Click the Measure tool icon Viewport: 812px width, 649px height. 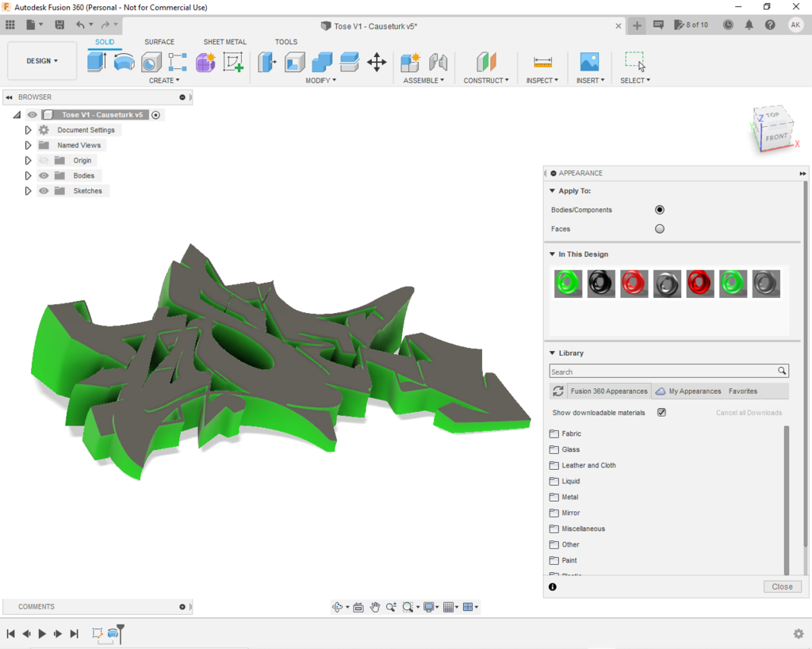coord(542,62)
